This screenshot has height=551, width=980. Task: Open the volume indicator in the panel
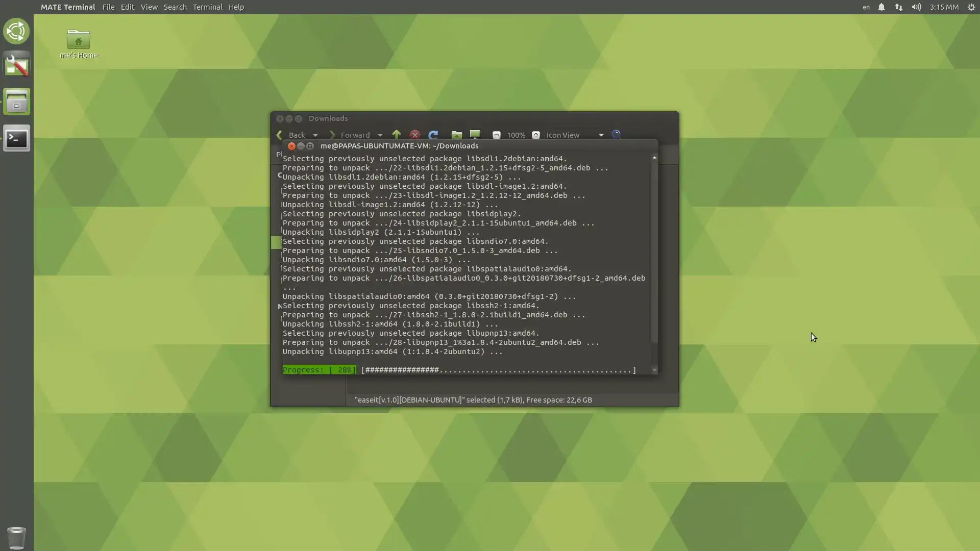[916, 7]
